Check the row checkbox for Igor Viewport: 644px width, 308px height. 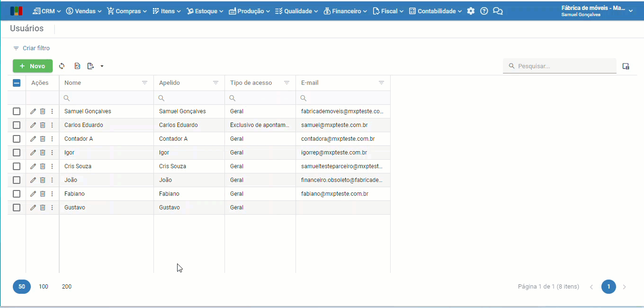[17, 152]
